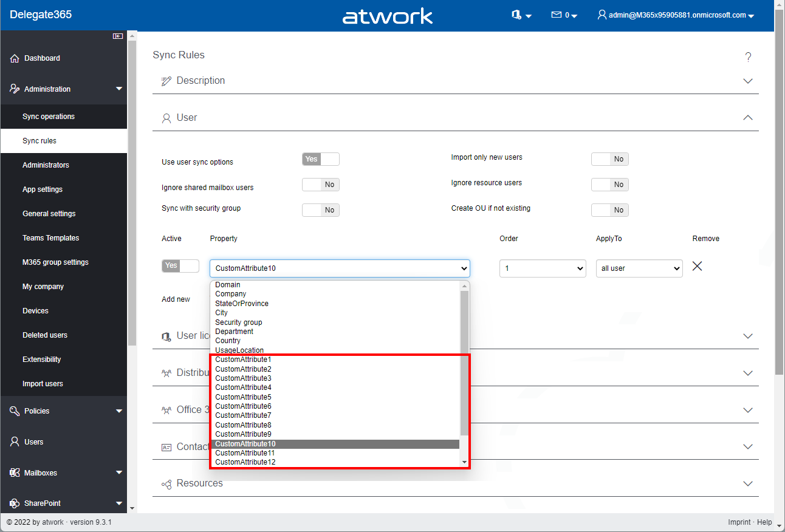Screen dimensions: 785x532
Task: Select CustomAttribute5 from property list
Action: click(243, 397)
